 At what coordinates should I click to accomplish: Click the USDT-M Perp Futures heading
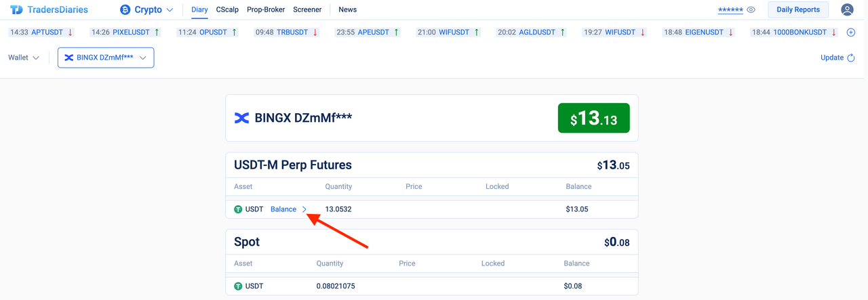click(x=293, y=165)
